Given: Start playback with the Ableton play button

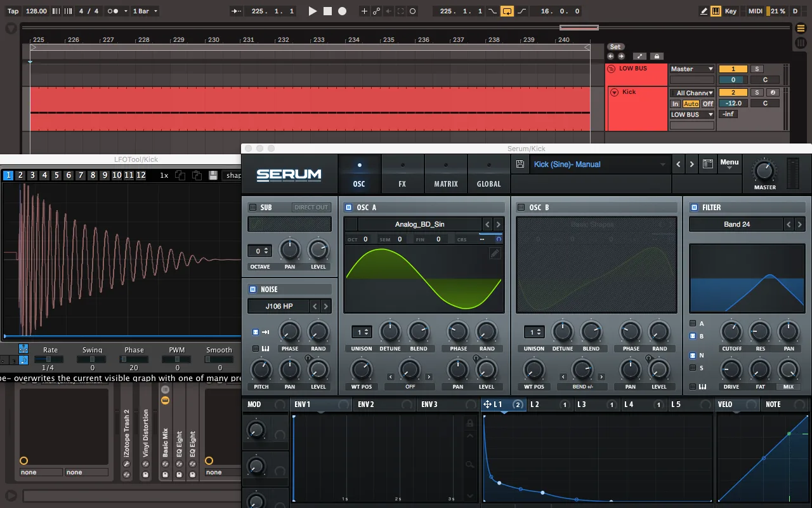Looking at the screenshot, I should coord(312,11).
